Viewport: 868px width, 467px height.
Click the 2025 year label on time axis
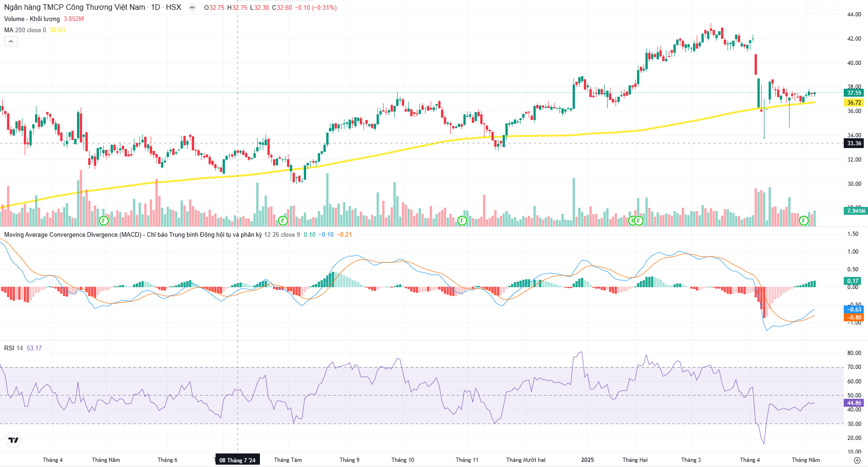coord(588,460)
